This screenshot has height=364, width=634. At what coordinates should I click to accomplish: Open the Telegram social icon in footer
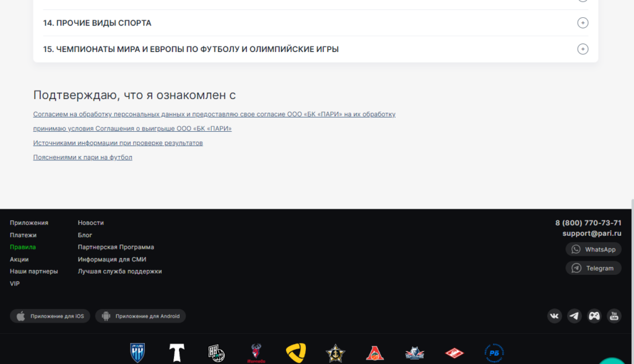pyautogui.click(x=574, y=316)
